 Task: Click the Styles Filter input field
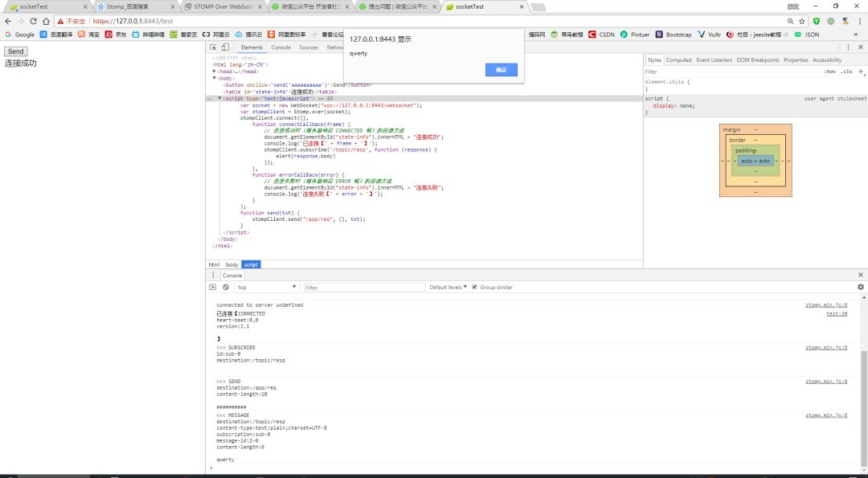tap(731, 71)
